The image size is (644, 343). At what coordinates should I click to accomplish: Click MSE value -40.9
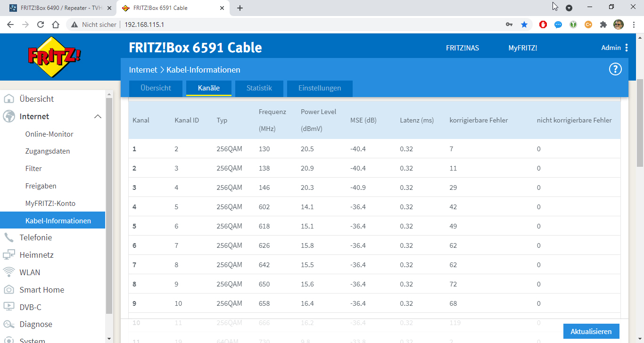coord(358,188)
